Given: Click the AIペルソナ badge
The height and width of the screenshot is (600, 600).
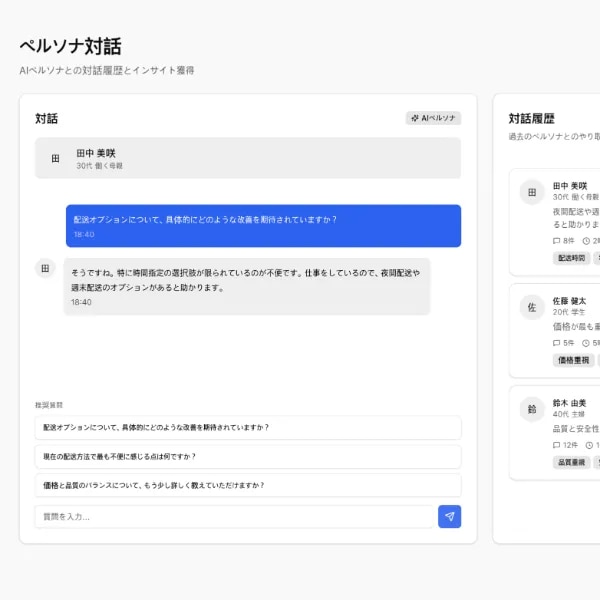Looking at the screenshot, I should [x=433, y=118].
